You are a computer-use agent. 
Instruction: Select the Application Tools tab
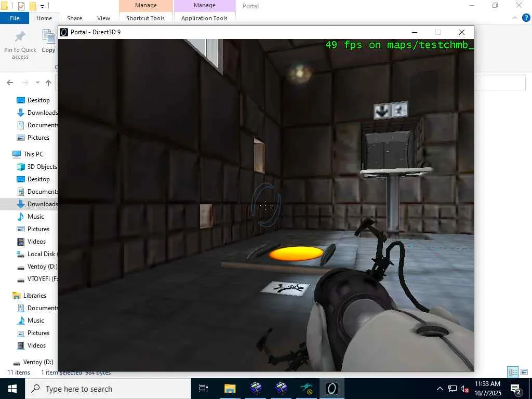point(204,18)
